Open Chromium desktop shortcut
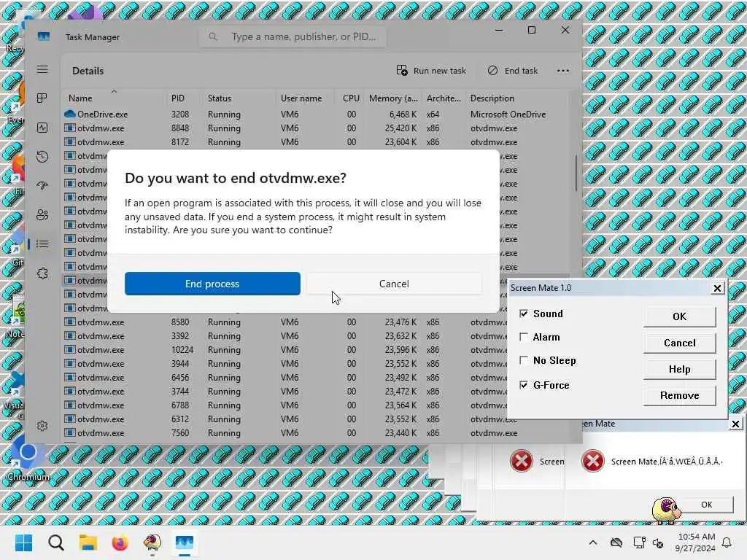This screenshot has width=747, height=560. point(28,459)
